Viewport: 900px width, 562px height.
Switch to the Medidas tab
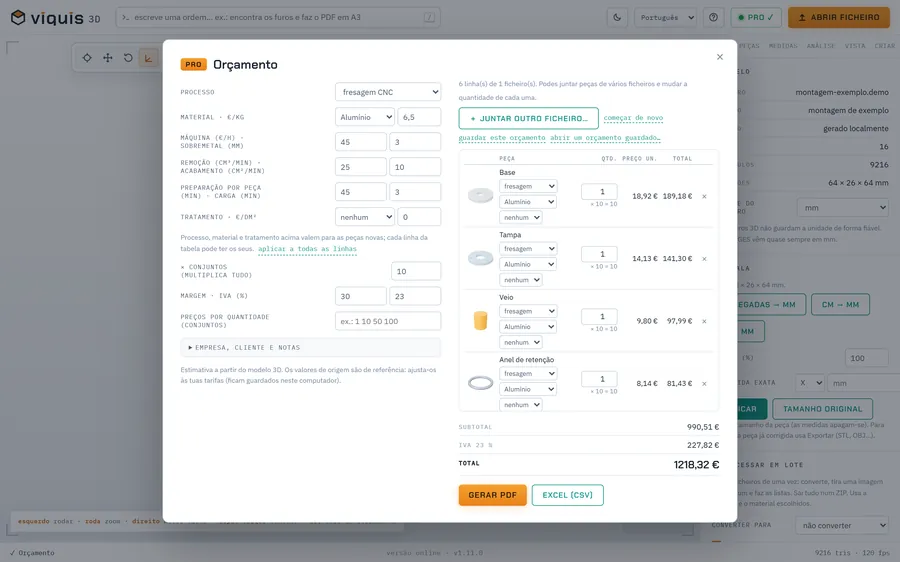pyautogui.click(x=783, y=46)
